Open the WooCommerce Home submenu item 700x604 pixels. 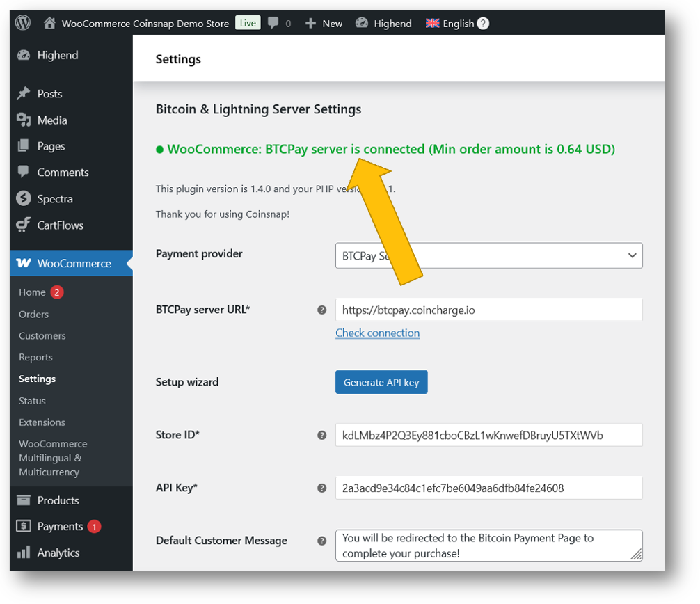(32, 292)
